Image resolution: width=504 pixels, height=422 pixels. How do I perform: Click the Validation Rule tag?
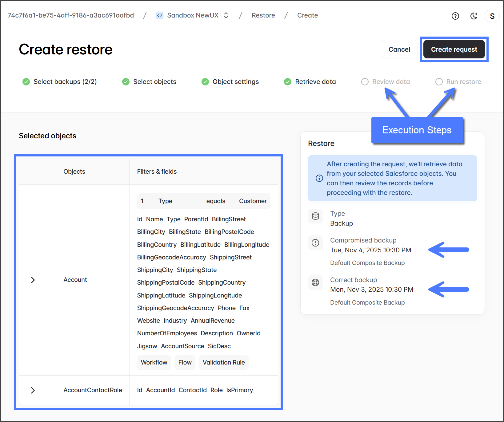click(x=224, y=362)
